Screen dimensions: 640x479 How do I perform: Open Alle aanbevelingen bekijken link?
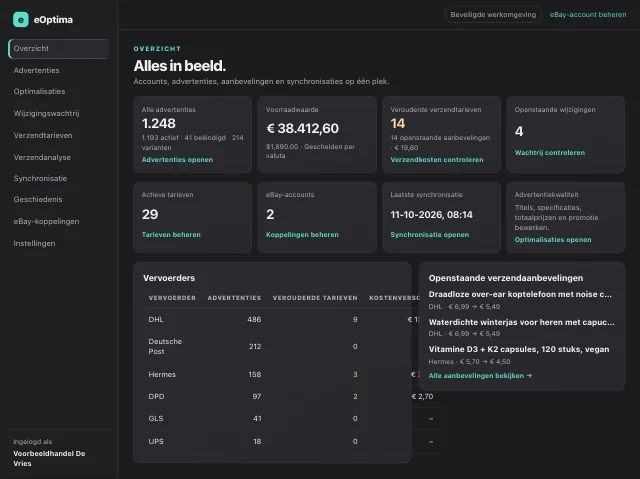(x=480, y=375)
